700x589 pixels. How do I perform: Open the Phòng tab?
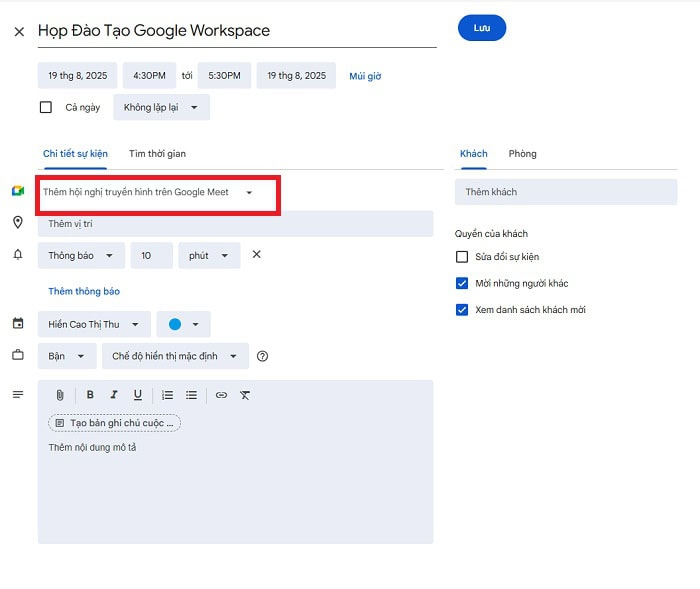pyautogui.click(x=522, y=153)
